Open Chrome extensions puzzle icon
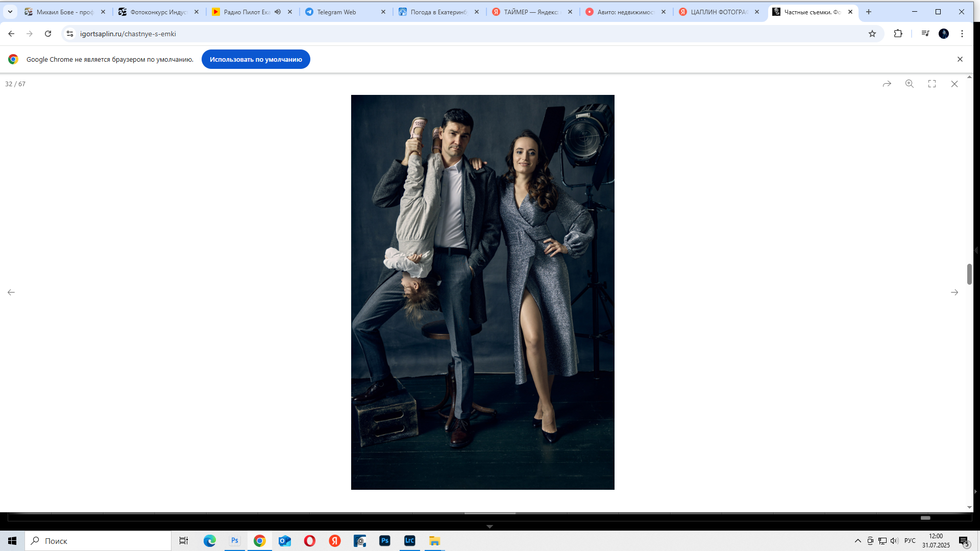Image resolution: width=980 pixels, height=551 pixels. [x=898, y=34]
